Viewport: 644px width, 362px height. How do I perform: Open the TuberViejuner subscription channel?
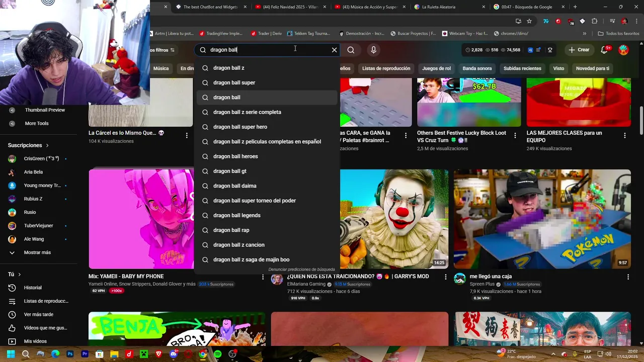click(38, 226)
